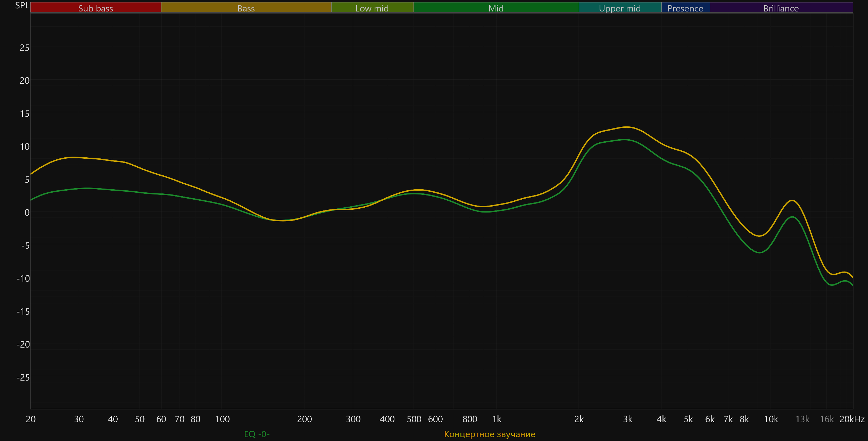Click the 3k frequency axis label
The height and width of the screenshot is (441, 868).
tap(627, 419)
